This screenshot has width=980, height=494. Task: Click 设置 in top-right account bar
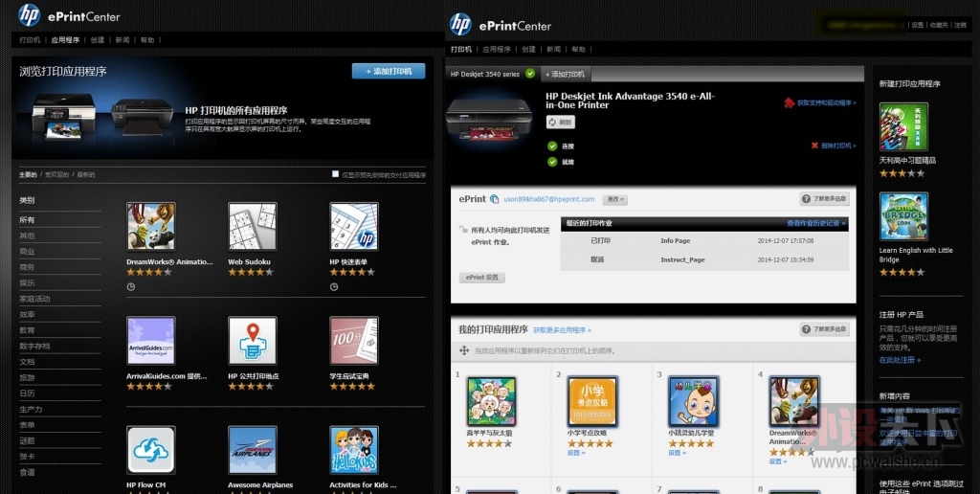(918, 25)
